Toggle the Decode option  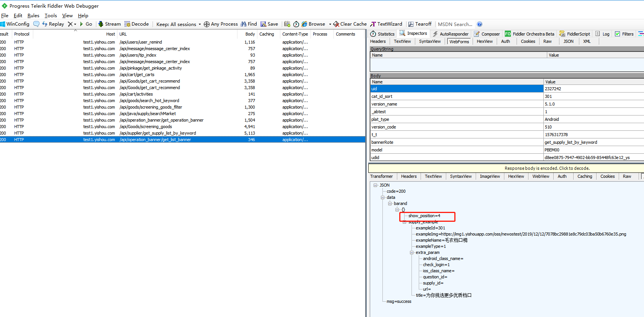(x=137, y=24)
